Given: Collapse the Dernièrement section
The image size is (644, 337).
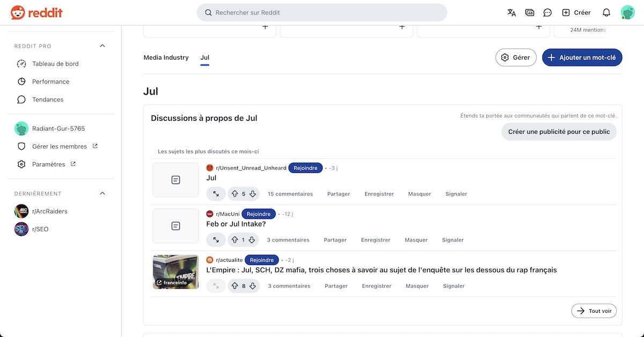Looking at the screenshot, I should coord(103,193).
